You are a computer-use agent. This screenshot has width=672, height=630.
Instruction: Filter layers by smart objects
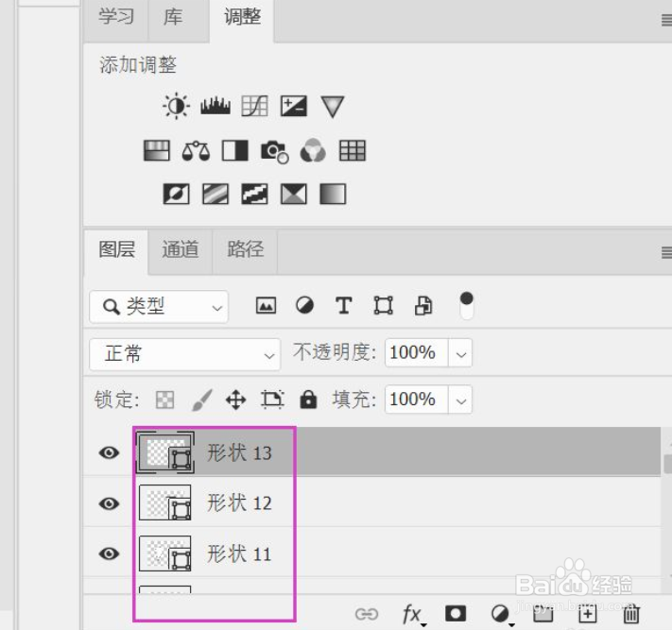(423, 306)
